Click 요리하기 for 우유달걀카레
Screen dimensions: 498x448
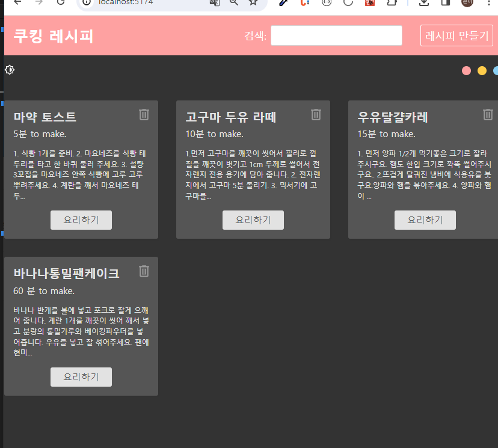click(425, 220)
